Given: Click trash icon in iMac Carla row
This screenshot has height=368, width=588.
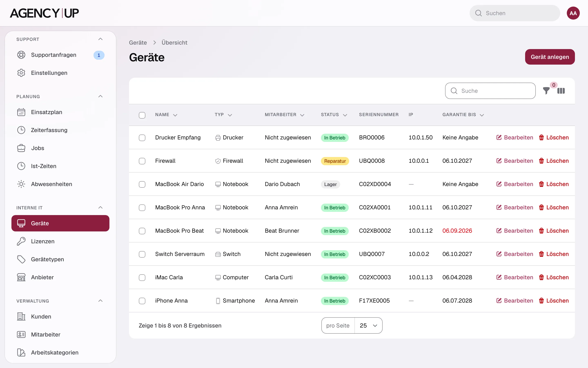Looking at the screenshot, I should point(541,277).
